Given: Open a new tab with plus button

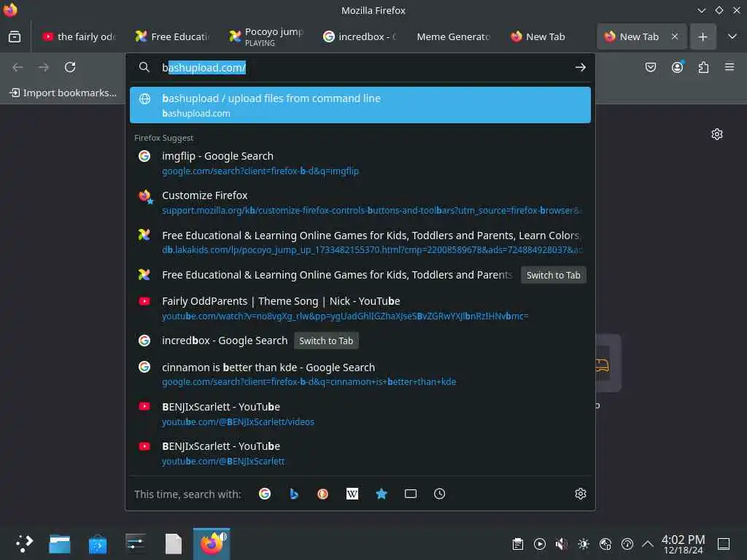Looking at the screenshot, I should [703, 36].
